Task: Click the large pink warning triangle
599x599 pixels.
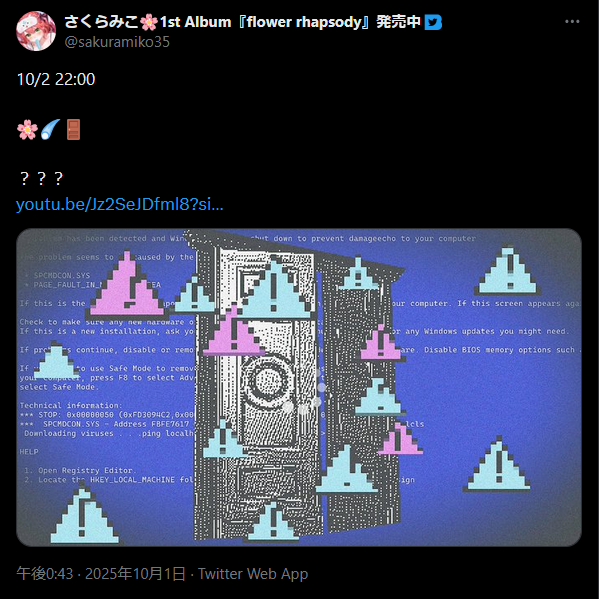Action: point(128,285)
